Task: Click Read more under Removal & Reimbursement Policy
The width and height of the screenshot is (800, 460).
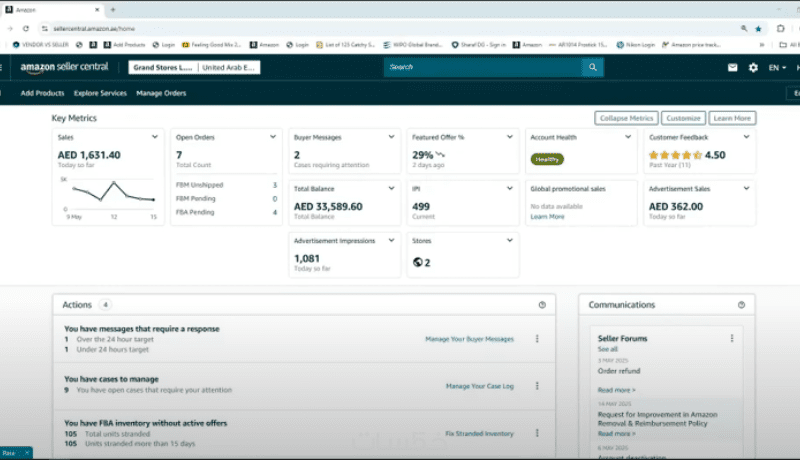Action: pyautogui.click(x=616, y=434)
